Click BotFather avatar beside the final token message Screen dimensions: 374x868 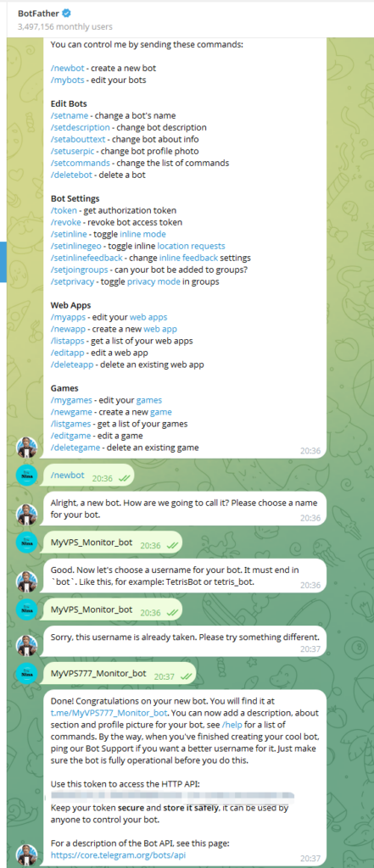[26, 854]
